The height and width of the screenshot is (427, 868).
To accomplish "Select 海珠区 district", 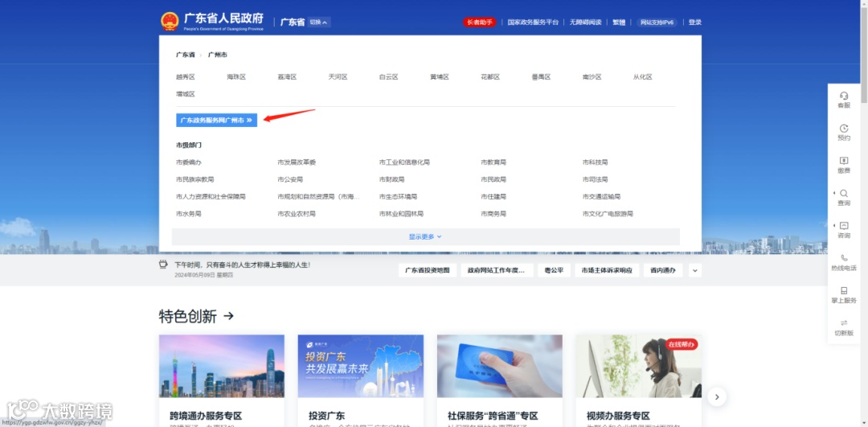I will [x=236, y=77].
